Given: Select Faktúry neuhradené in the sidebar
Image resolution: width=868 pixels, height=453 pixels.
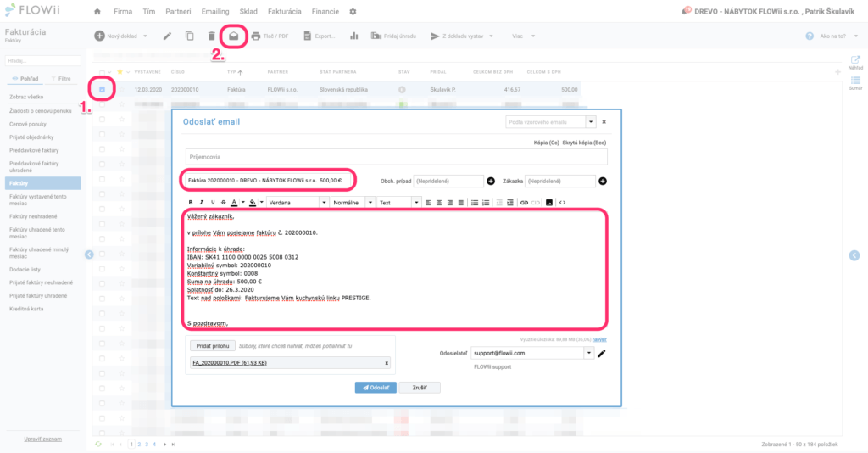Looking at the screenshot, I should 33,216.
